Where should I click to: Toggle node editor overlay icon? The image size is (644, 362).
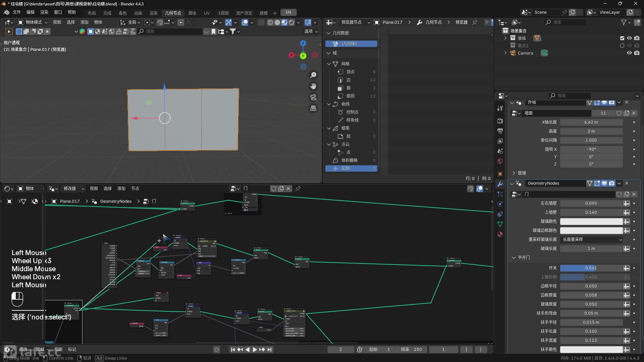pyautogui.click(x=480, y=189)
